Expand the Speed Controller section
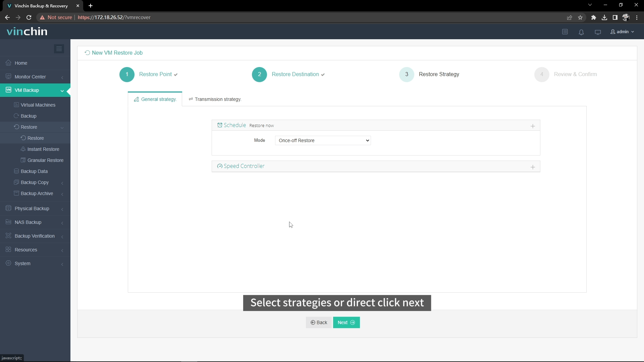Screen dimensions: 644x362 [533, 167]
